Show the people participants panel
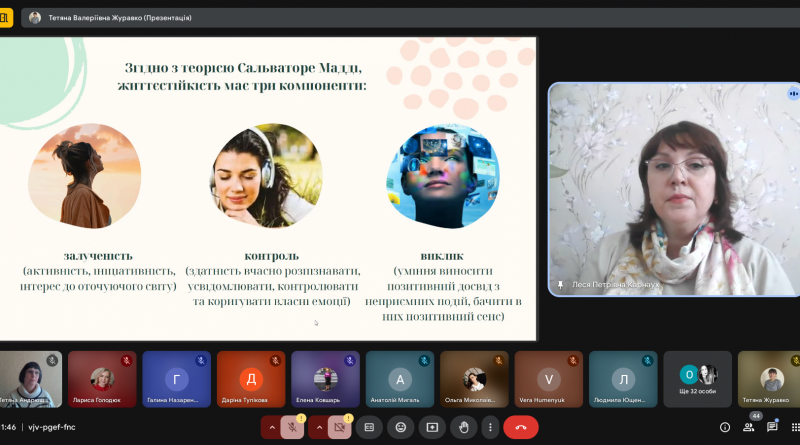This screenshot has width=800, height=445. click(748, 428)
